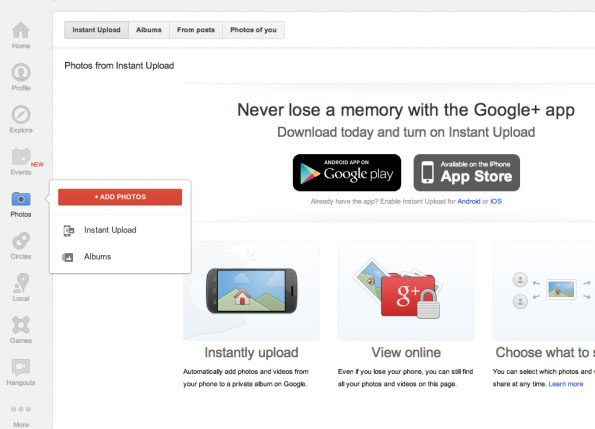Select the Instant Upload tab
595x429 pixels.
tap(96, 30)
